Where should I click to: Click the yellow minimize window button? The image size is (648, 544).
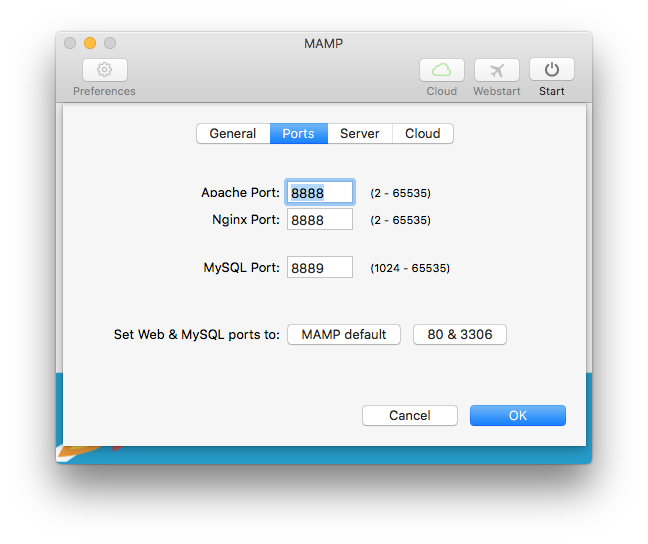click(x=90, y=43)
